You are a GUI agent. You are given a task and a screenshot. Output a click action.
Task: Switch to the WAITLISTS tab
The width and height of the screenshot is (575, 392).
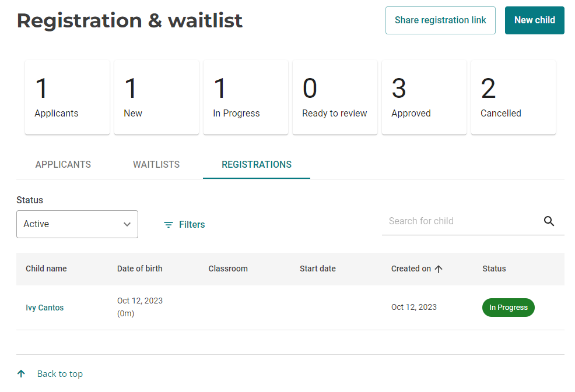point(156,164)
